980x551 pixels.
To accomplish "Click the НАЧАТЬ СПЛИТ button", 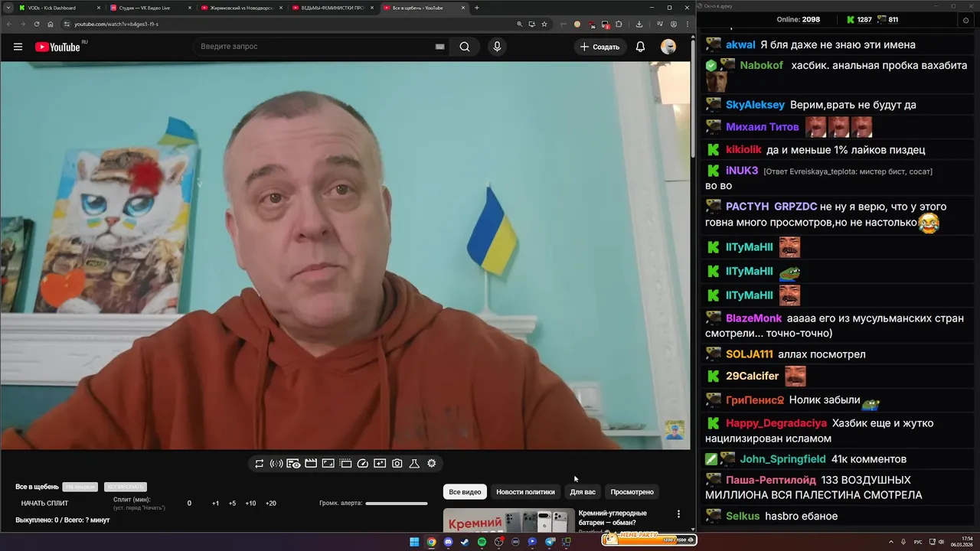I will [x=44, y=504].
